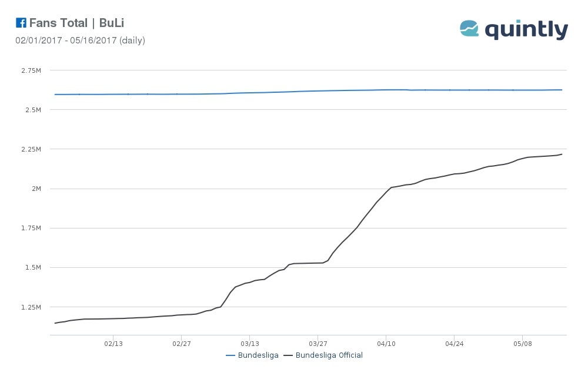The height and width of the screenshot is (383, 588).
Task: Click the 02/13 x-axis date label
Action: tap(113, 343)
